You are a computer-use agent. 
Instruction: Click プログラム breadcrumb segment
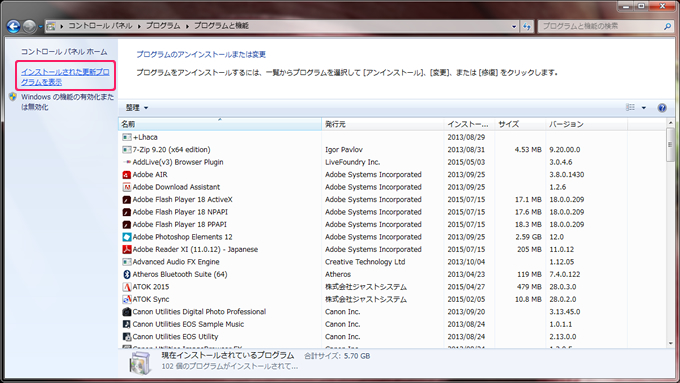(163, 26)
